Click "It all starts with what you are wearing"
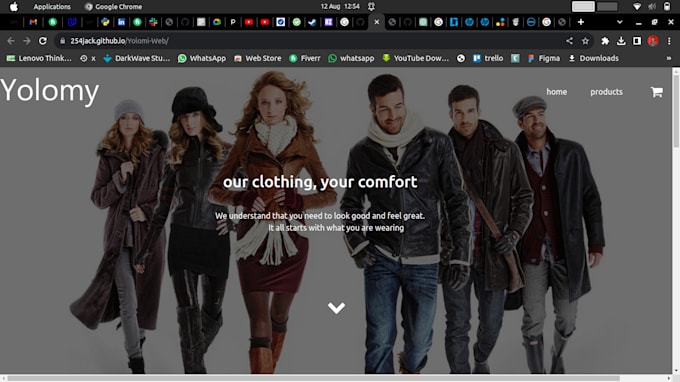The height and width of the screenshot is (382, 680). click(336, 228)
